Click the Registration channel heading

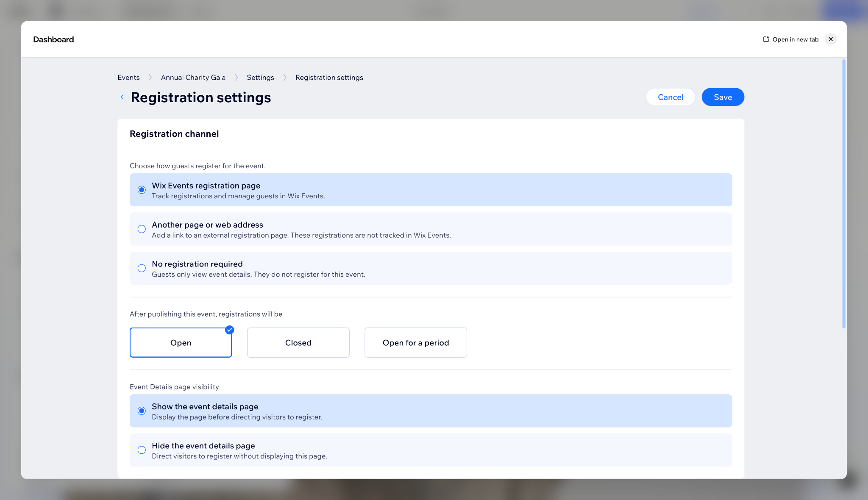pyautogui.click(x=174, y=134)
